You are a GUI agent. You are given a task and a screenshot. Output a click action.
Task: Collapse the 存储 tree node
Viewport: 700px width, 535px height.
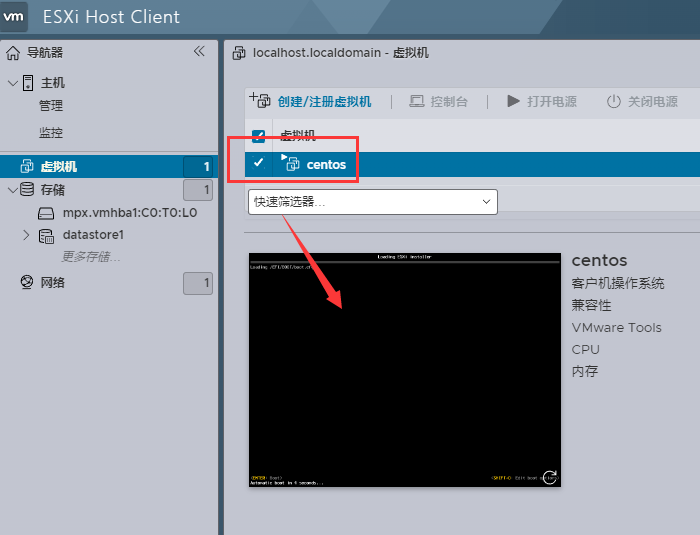point(13,190)
